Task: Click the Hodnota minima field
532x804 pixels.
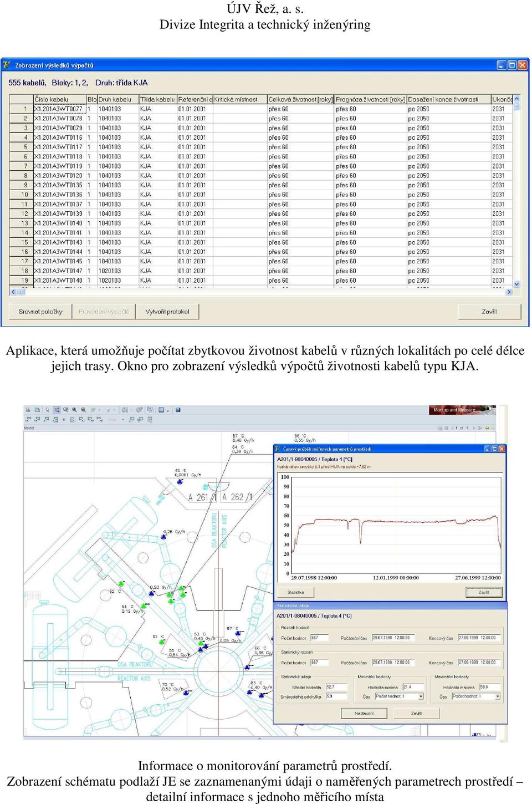Action: [413, 688]
